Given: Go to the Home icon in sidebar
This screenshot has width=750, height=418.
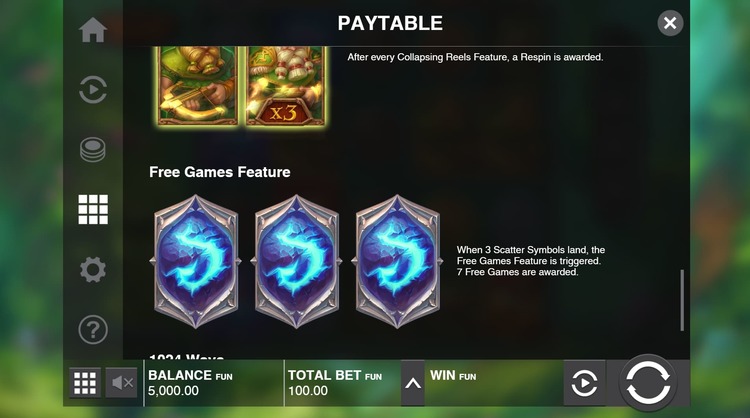Looking at the screenshot, I should point(93,30).
